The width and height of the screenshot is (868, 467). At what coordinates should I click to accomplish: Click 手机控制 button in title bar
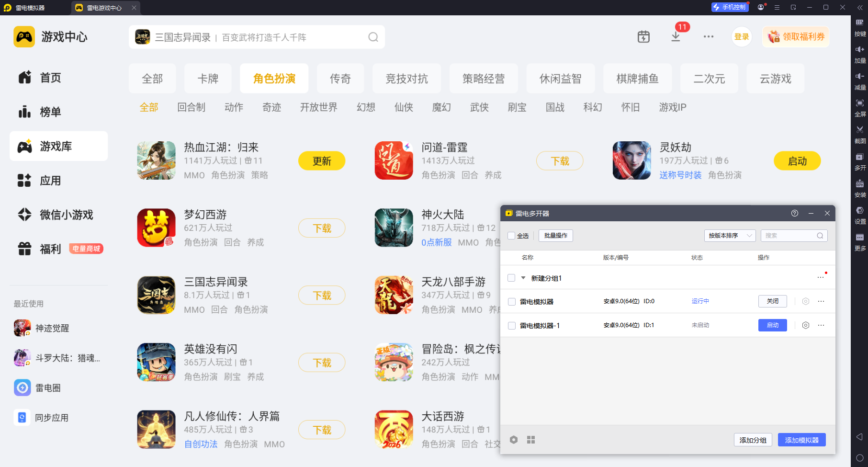pyautogui.click(x=730, y=7)
